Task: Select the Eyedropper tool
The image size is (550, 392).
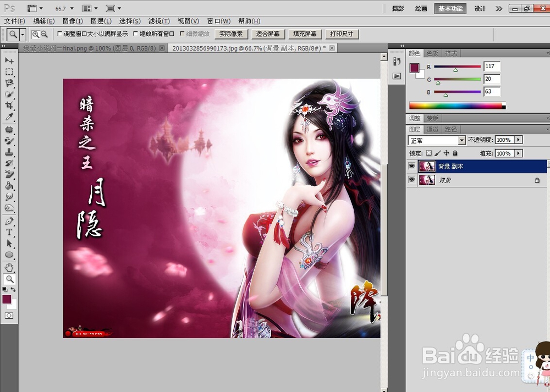Action: tap(9, 117)
